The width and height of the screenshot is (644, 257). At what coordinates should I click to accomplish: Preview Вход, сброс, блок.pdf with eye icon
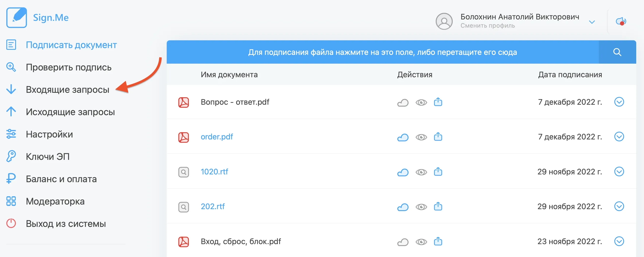(x=421, y=242)
